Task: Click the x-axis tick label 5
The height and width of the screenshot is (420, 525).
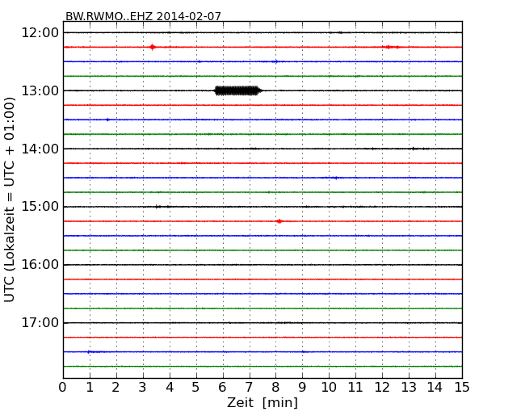Action: (x=196, y=387)
